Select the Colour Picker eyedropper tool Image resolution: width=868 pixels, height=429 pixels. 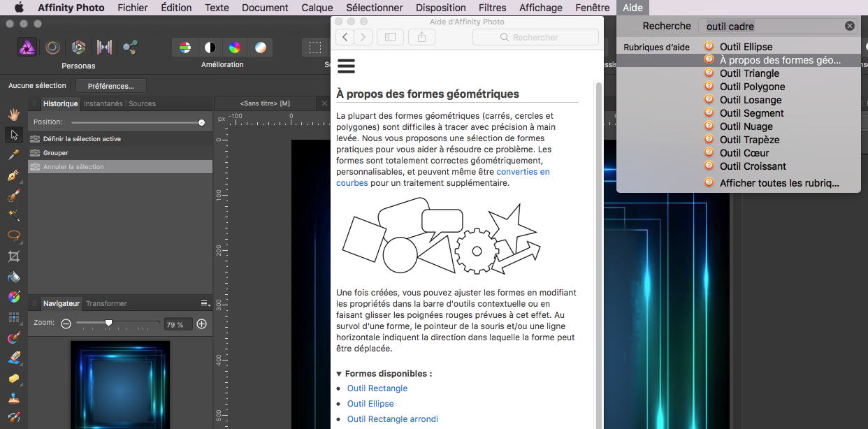13,154
